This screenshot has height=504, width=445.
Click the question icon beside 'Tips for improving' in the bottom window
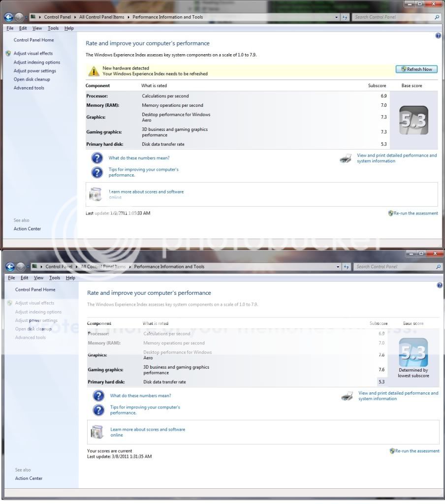coord(98,410)
